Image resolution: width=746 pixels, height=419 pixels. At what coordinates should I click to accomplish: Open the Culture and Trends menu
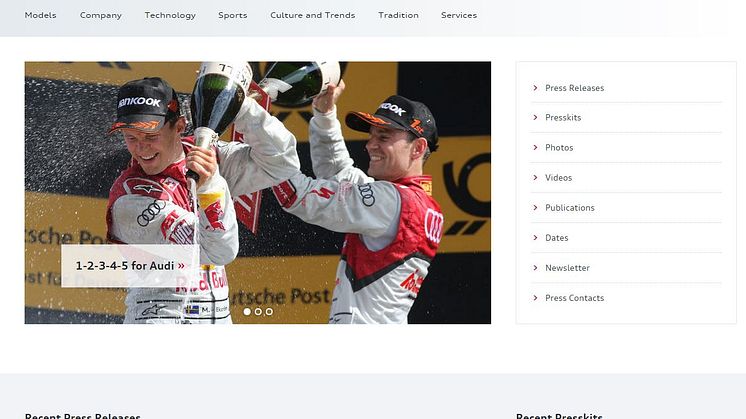point(313,15)
